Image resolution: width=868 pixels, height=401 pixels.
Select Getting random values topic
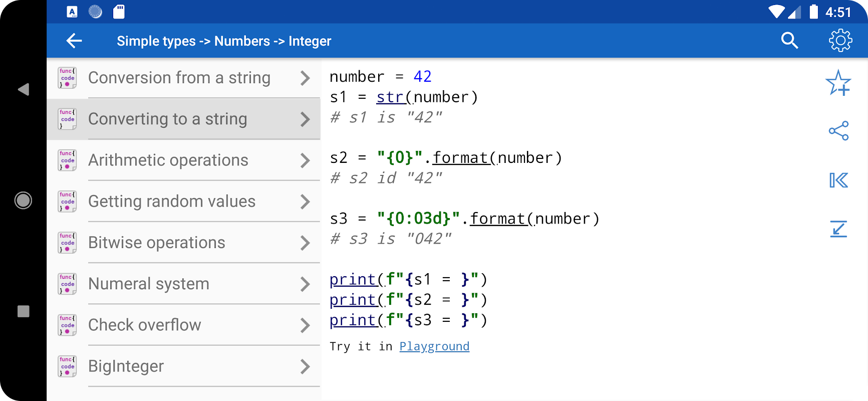172,202
